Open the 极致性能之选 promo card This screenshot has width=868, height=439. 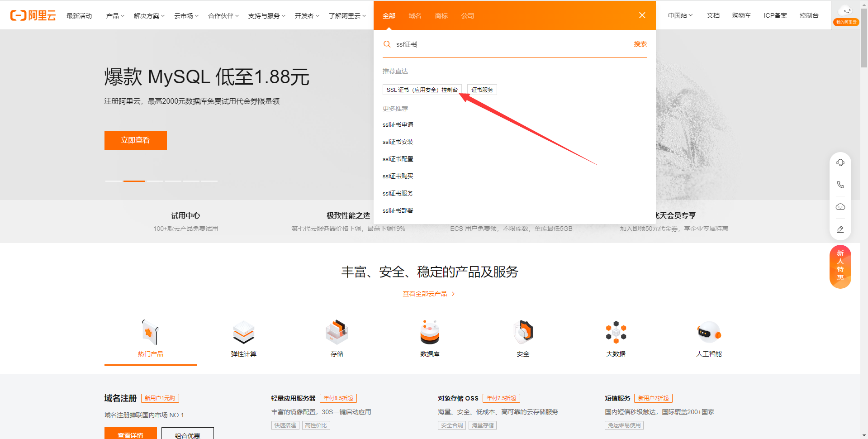pyautogui.click(x=348, y=221)
